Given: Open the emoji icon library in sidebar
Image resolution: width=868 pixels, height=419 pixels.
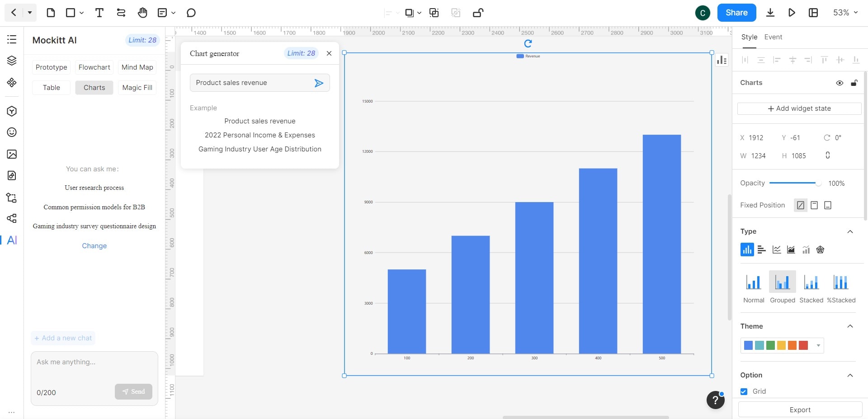Looking at the screenshot, I should point(12,132).
